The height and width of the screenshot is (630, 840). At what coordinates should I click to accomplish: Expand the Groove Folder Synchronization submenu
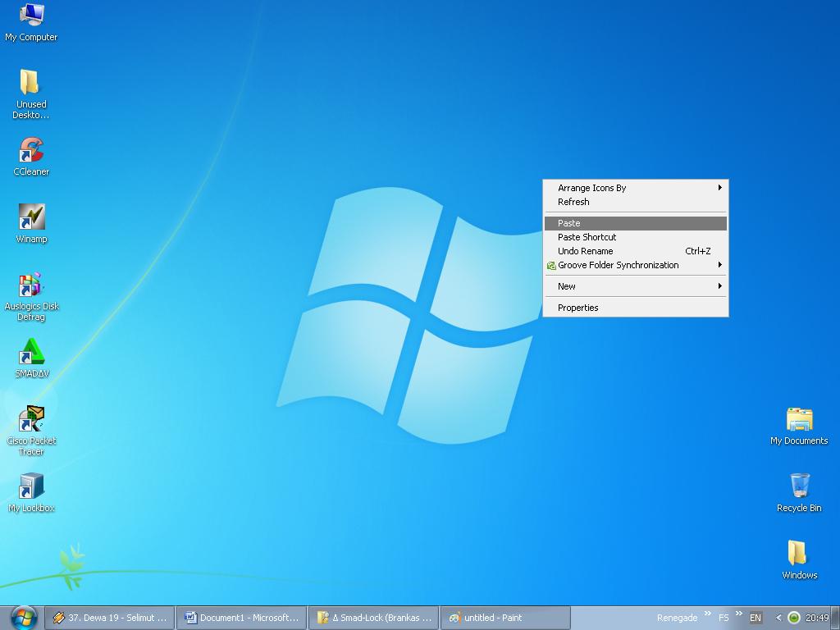(x=636, y=265)
